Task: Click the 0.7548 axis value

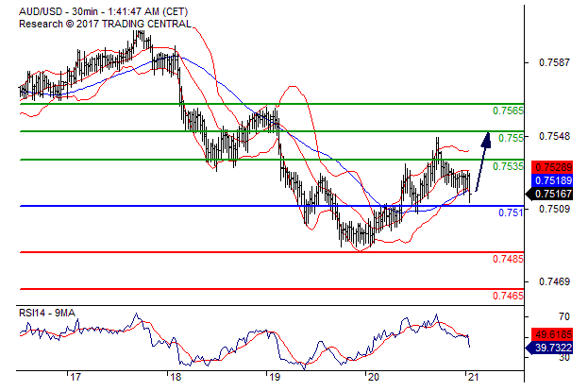Action: click(554, 136)
